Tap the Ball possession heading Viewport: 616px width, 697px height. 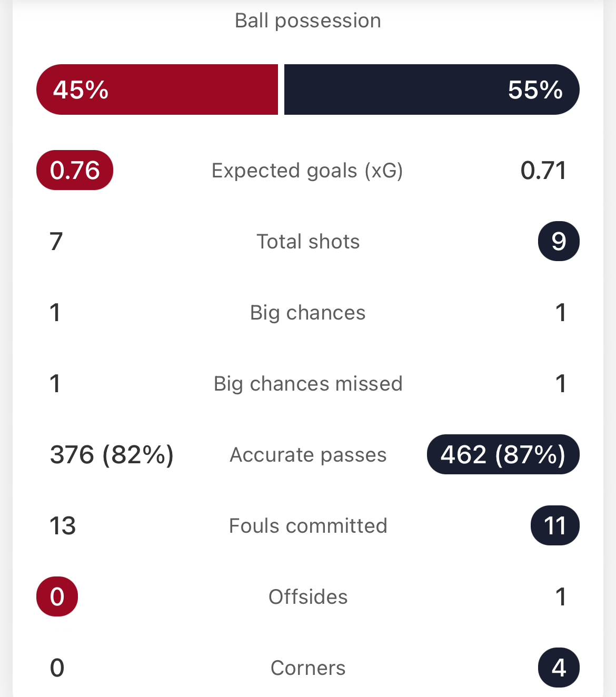click(x=308, y=21)
